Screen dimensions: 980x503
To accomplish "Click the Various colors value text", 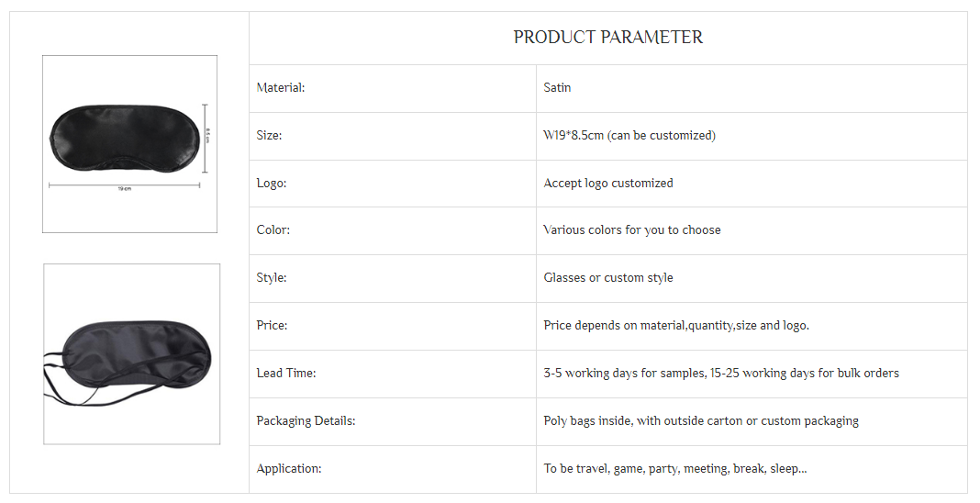I will pos(631,230).
